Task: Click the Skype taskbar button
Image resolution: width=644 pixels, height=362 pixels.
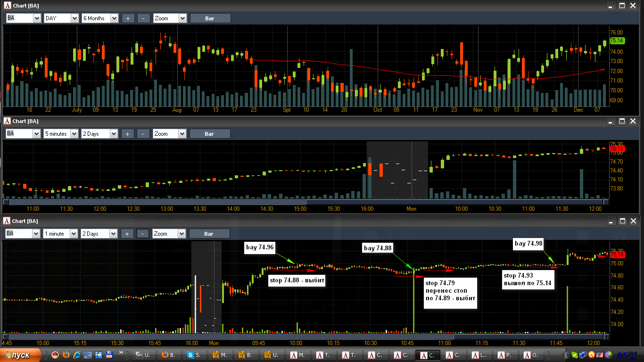Action: (195, 355)
